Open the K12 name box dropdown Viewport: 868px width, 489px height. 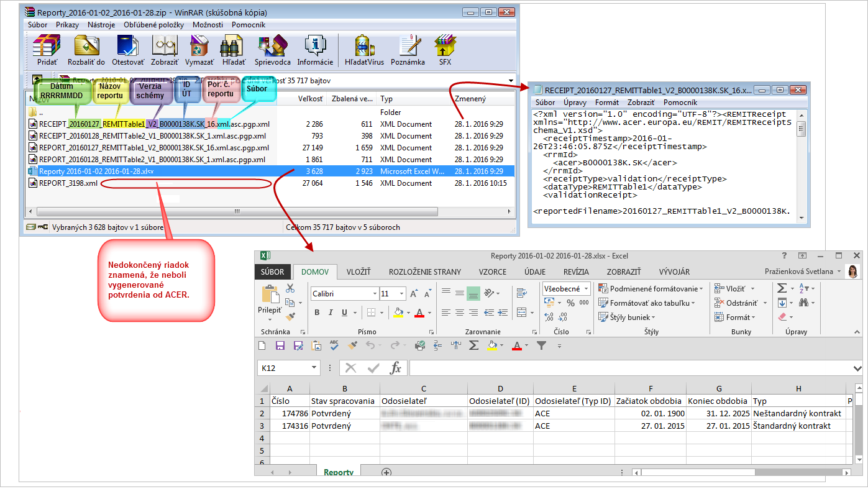tap(314, 368)
